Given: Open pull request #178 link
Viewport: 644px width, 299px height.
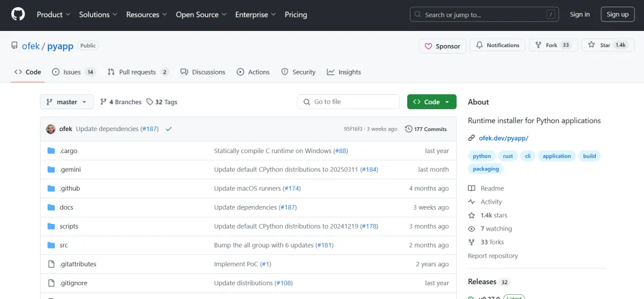Looking at the screenshot, I should (369, 226).
